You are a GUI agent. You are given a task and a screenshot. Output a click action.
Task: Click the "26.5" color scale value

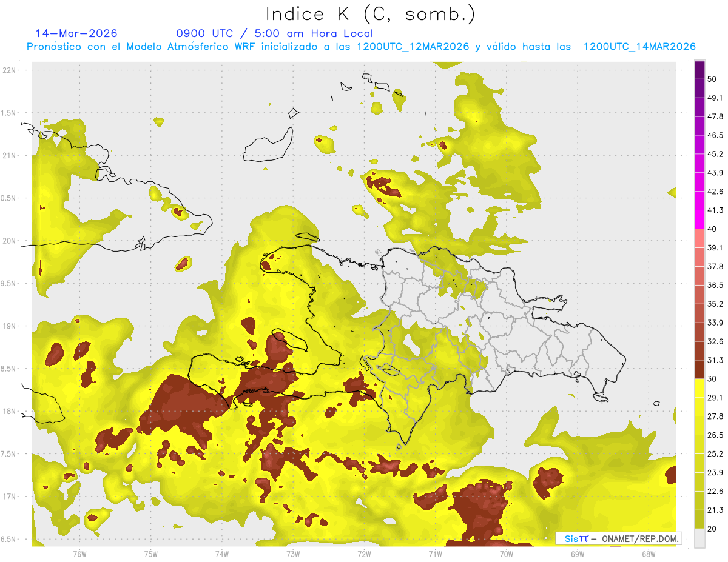pyautogui.click(x=715, y=435)
